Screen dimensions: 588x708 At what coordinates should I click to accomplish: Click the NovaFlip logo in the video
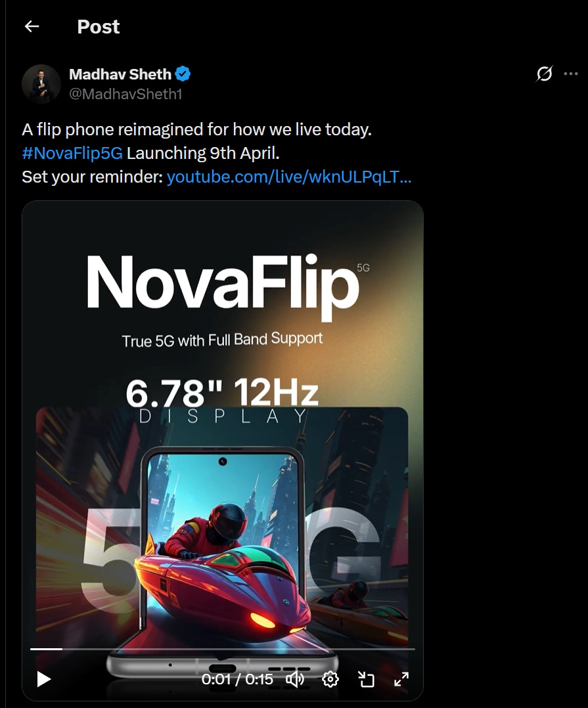pos(223,282)
